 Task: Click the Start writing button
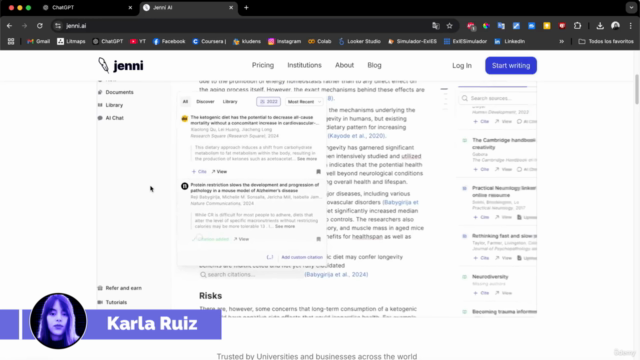tap(511, 65)
